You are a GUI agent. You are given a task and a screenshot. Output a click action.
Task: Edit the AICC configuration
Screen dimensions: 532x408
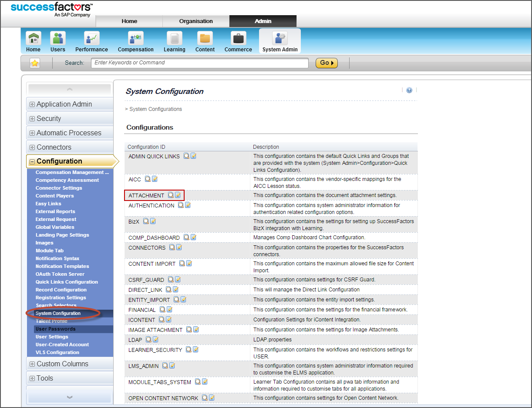[155, 179]
